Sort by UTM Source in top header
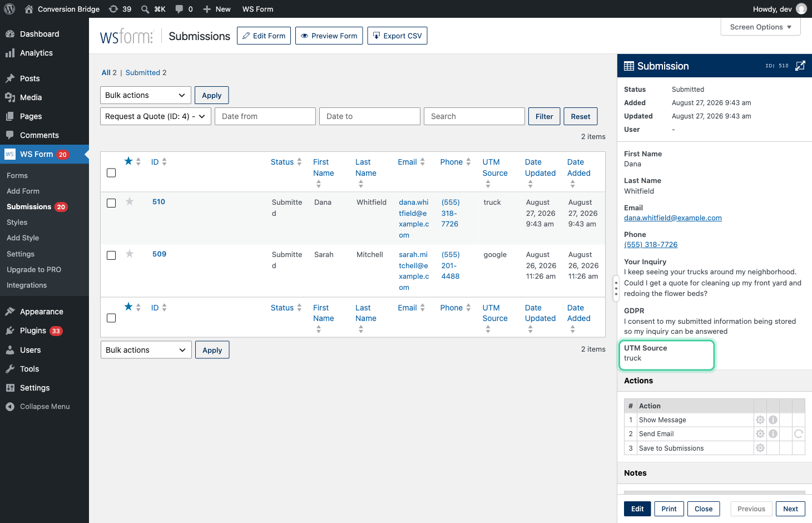 (x=495, y=173)
